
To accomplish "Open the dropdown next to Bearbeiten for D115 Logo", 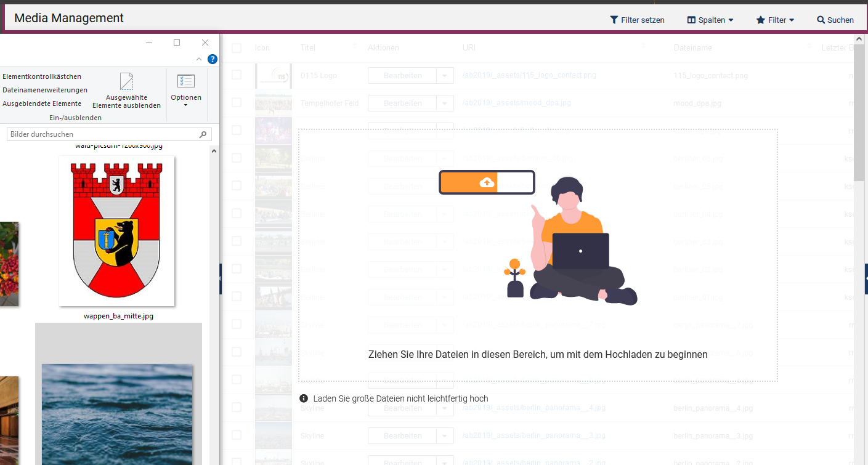I will [x=445, y=75].
